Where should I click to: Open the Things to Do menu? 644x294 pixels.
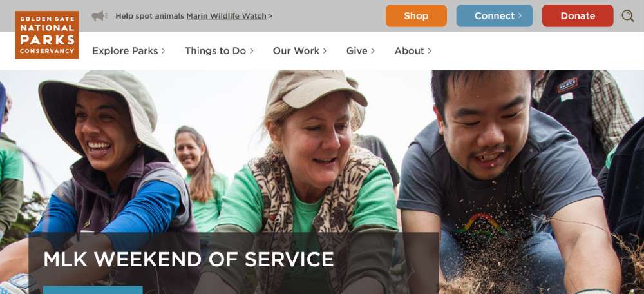215,50
